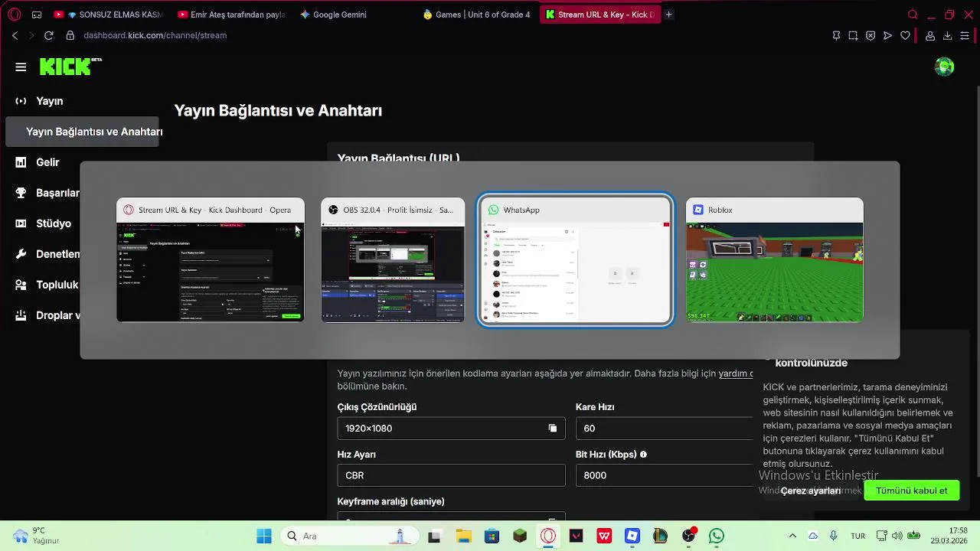Switch to the SONSUZ ELMAS YouTube tab
This screenshot has height=551, width=980.
(108, 15)
